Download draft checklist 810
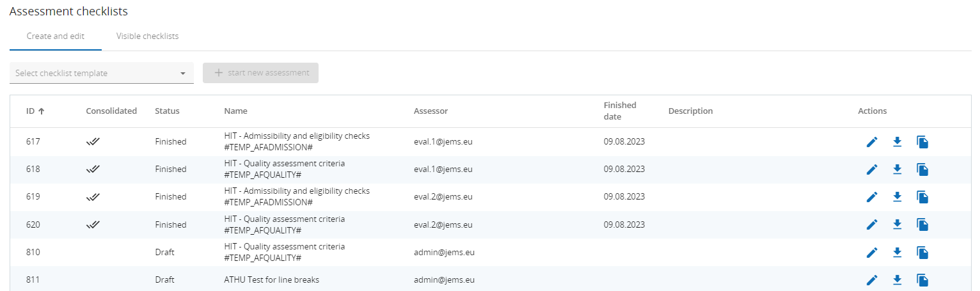This screenshot has width=980, height=291. [x=897, y=253]
